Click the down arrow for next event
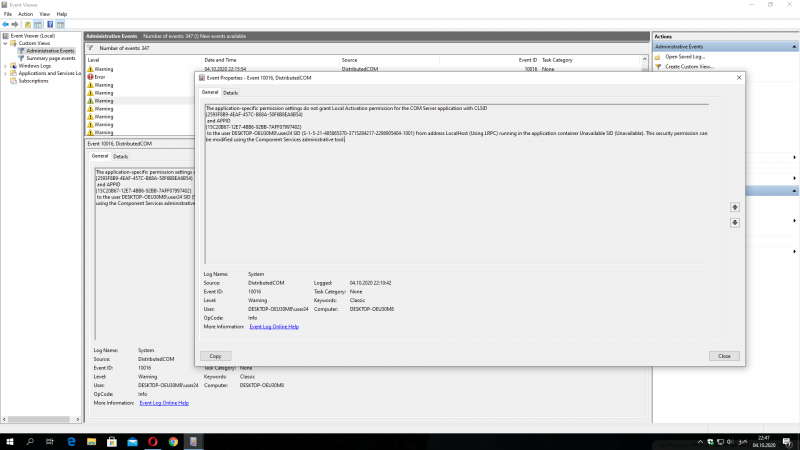Image resolution: width=800 pixels, height=450 pixels. [x=735, y=222]
